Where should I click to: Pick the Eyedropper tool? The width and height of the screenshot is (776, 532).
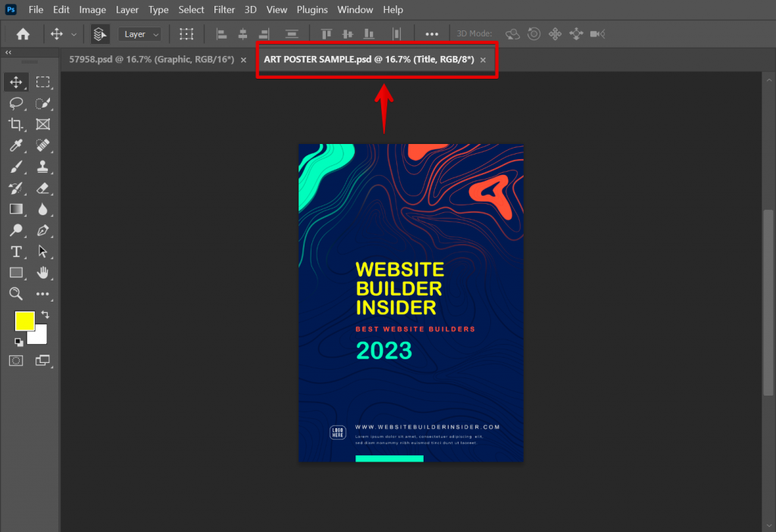pyautogui.click(x=16, y=146)
